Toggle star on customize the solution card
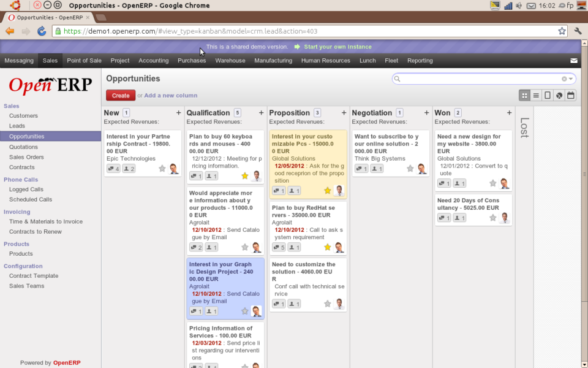 click(327, 304)
